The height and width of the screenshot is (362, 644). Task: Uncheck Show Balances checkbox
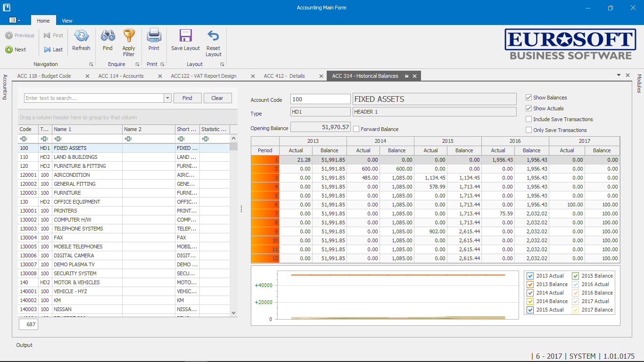[x=528, y=98]
